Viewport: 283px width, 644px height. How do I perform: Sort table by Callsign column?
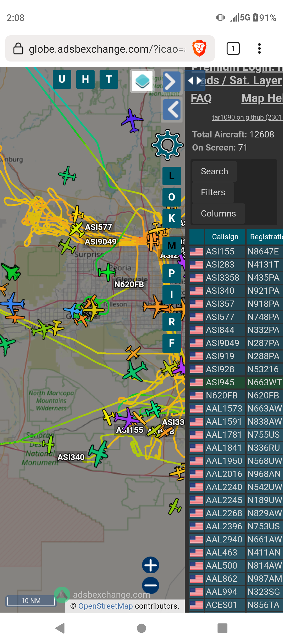tap(225, 237)
